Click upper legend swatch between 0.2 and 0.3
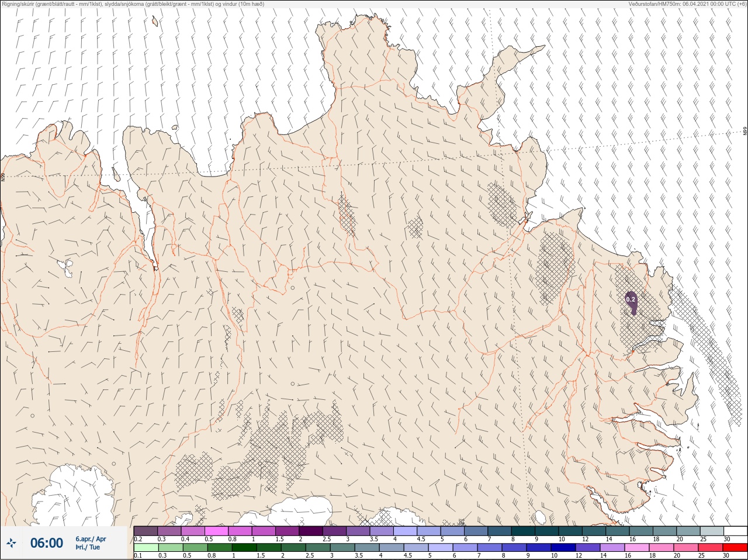The height and width of the screenshot is (560, 748). coord(146,531)
